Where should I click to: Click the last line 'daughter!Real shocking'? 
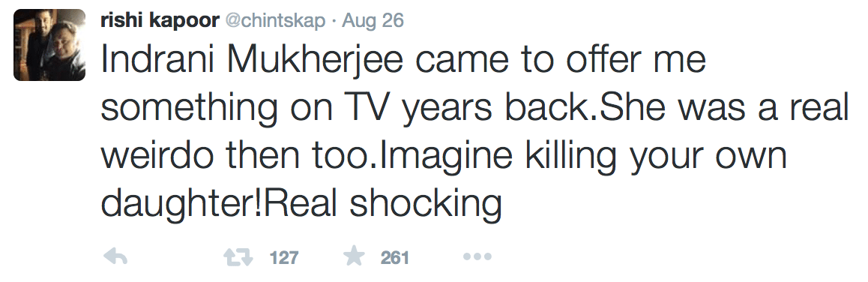point(301,203)
